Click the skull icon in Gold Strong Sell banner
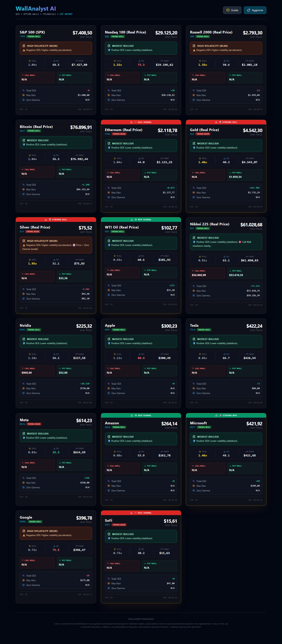Viewport: 282px width, 644px height. (x=220, y=122)
